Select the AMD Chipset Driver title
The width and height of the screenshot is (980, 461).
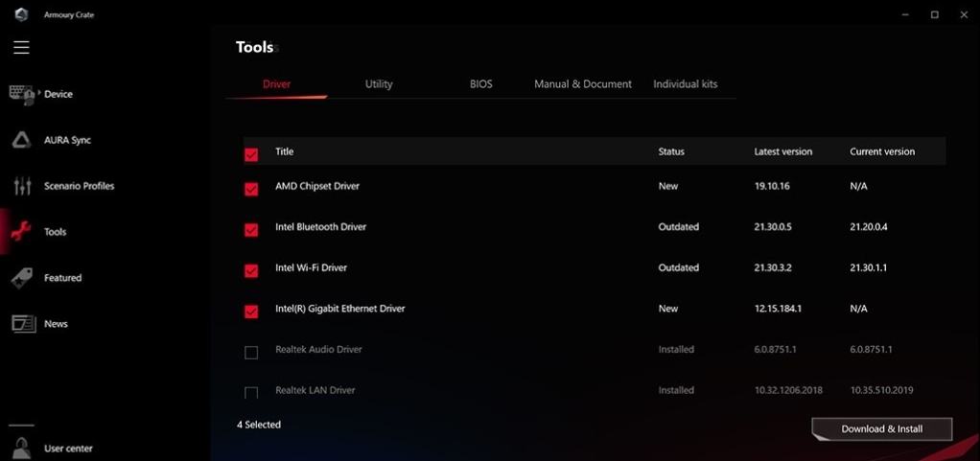[x=317, y=186]
